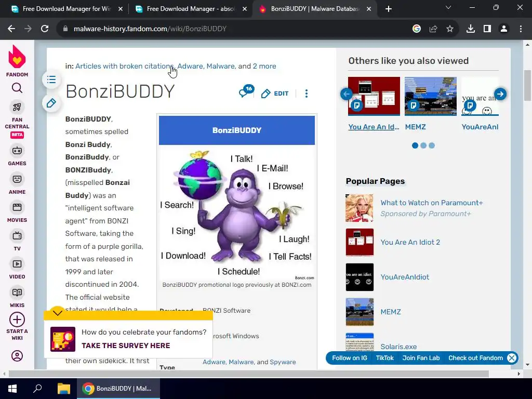The image size is (532, 399).
Task: Open 'Articles with broken citations' category link
Action: tap(124, 66)
